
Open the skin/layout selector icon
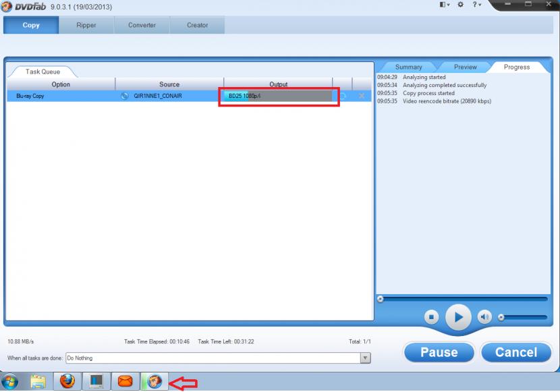tap(444, 5)
